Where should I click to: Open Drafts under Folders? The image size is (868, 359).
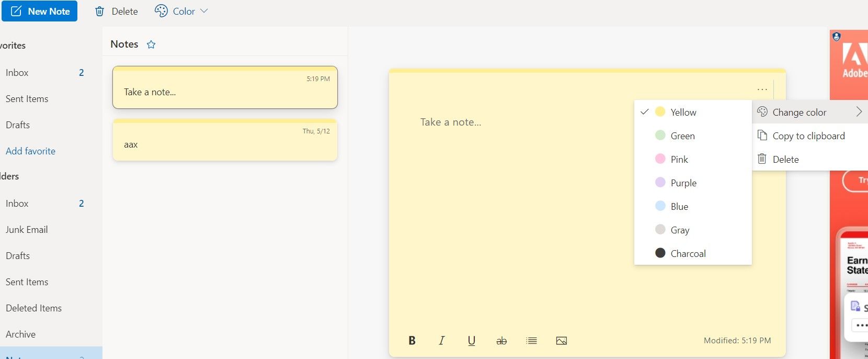pyautogui.click(x=44, y=256)
